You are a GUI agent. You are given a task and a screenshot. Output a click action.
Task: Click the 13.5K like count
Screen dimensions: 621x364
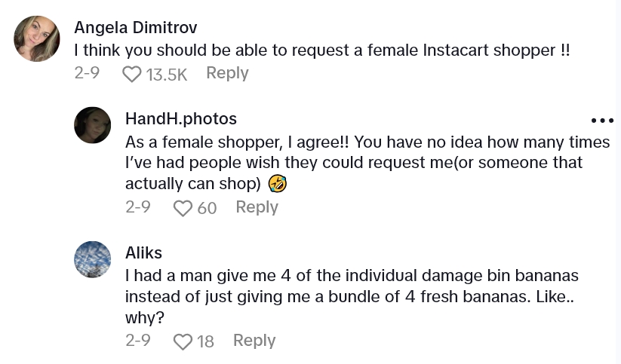166,74
